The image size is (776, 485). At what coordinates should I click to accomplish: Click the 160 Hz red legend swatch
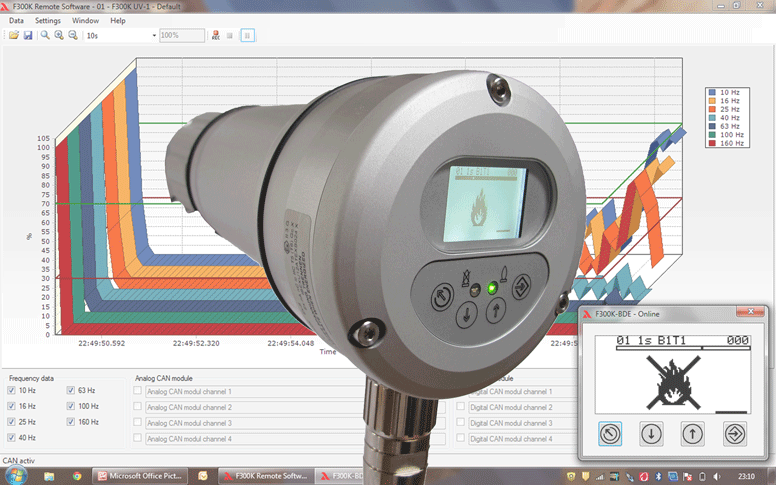coord(712,143)
